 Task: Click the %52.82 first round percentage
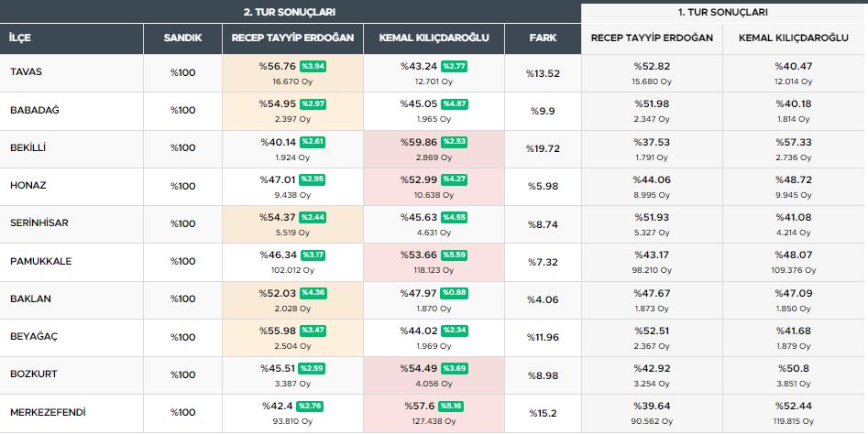coord(652,66)
